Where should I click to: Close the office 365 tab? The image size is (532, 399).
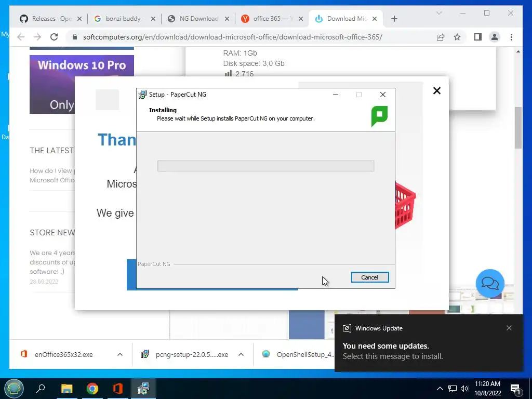coord(301,19)
